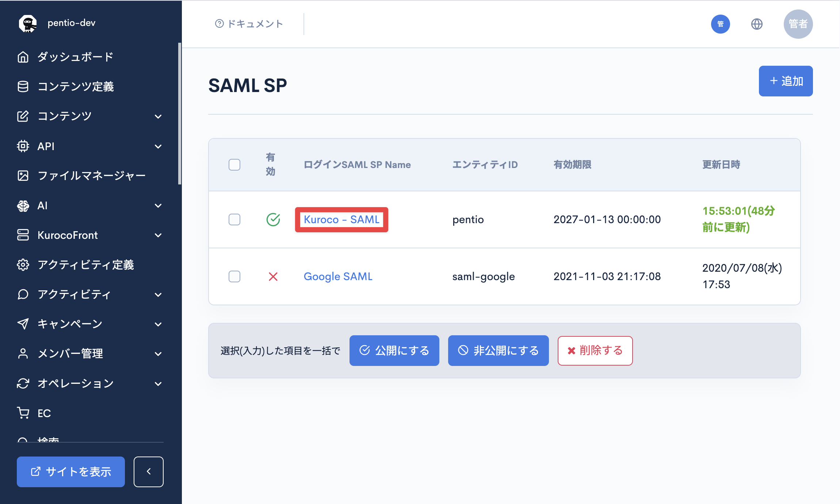Screen dimensions: 840x504
Task: Click the ログインSAML SP Name column header
Action: [x=357, y=165]
